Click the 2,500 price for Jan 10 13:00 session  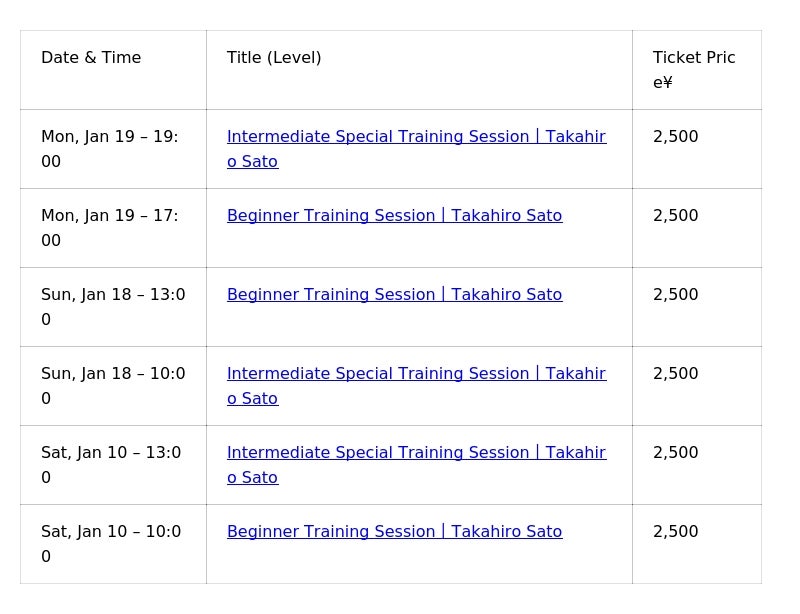pos(676,453)
